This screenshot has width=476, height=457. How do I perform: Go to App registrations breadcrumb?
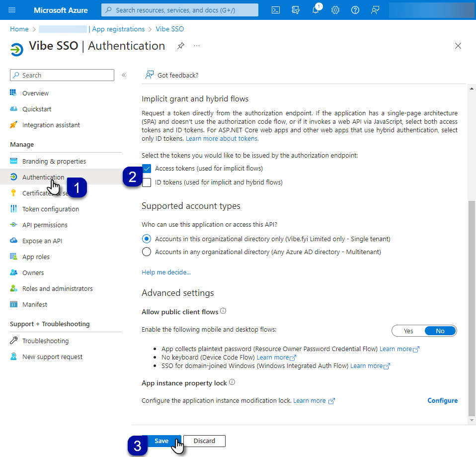point(118,29)
